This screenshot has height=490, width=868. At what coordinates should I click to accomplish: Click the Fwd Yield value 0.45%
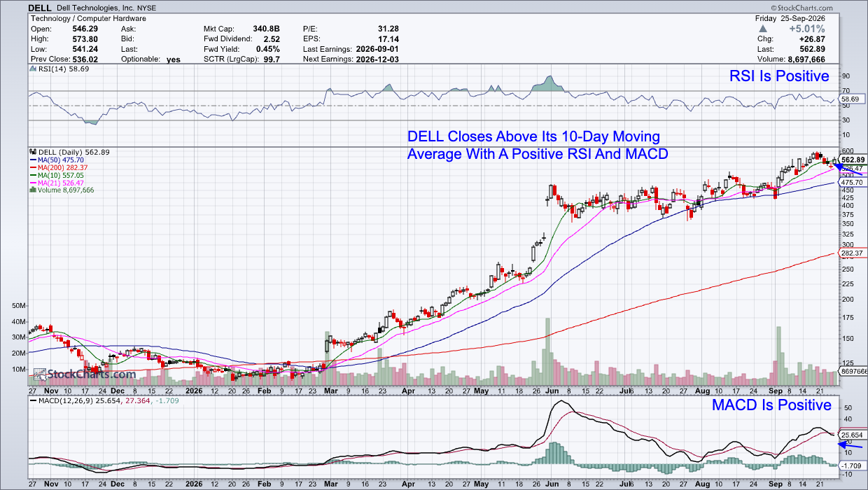tap(268, 49)
